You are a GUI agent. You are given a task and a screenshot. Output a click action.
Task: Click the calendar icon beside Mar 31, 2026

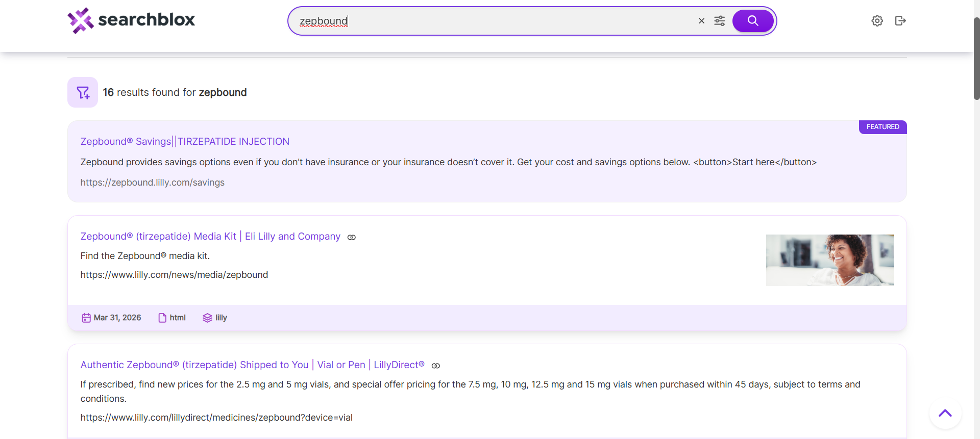[x=86, y=318]
